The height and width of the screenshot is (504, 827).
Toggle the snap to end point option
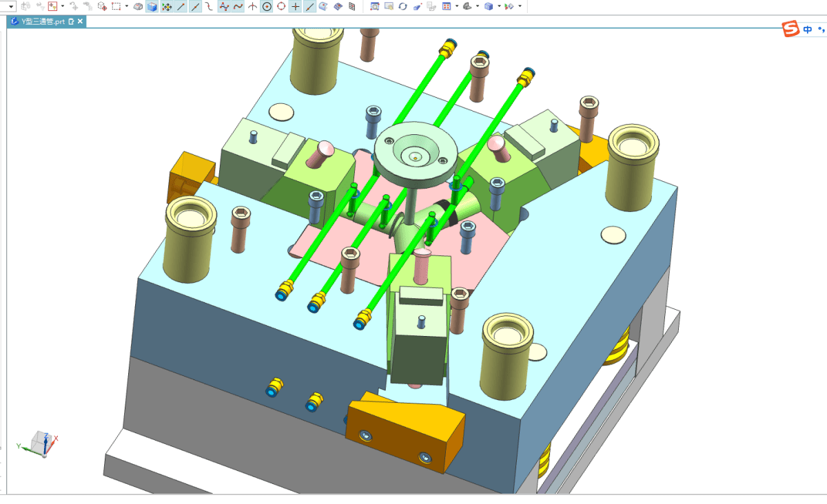(181, 6)
